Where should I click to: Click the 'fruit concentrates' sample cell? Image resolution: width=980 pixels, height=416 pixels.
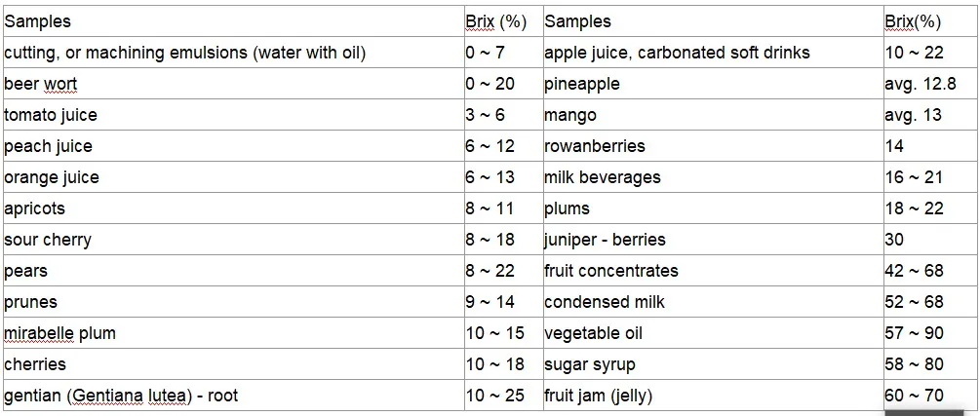611,271
